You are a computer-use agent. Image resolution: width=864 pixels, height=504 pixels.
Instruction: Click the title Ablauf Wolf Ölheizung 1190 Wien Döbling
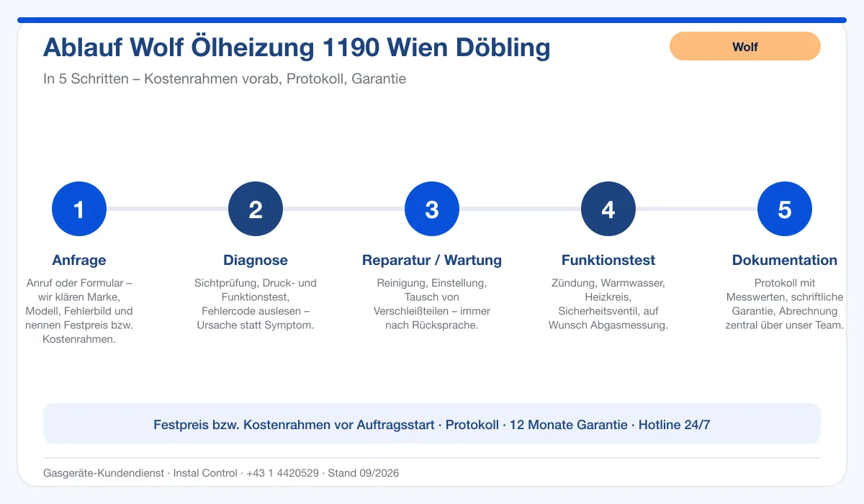coord(297,48)
